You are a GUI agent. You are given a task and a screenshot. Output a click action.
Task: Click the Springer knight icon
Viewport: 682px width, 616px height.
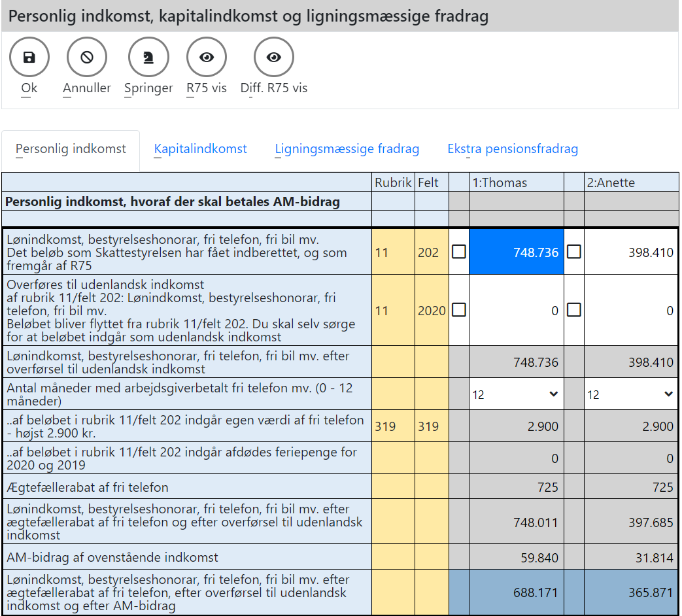[x=148, y=58]
